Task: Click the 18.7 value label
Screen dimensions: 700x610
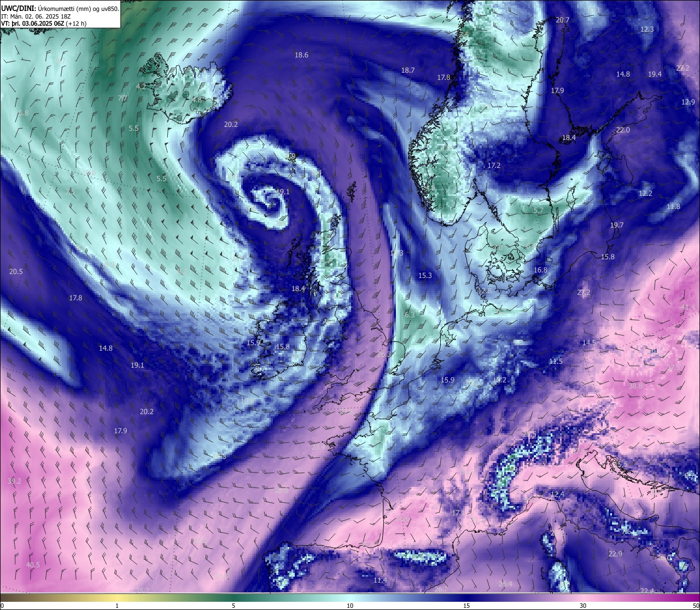Action: 408,70
